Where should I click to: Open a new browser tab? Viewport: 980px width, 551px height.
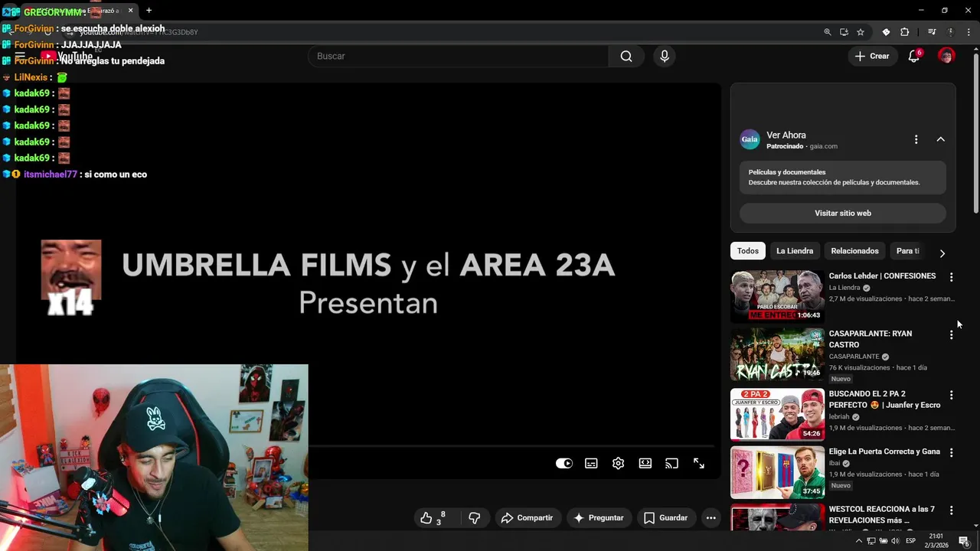pos(149,11)
